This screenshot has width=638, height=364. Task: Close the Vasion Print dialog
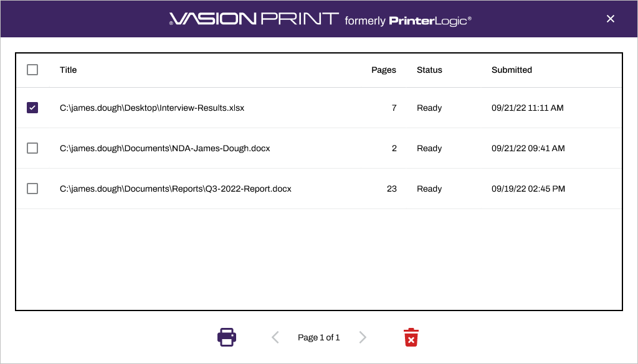tap(611, 19)
